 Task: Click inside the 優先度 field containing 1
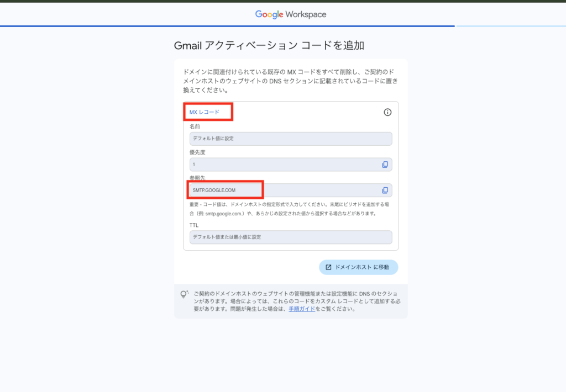click(x=282, y=165)
